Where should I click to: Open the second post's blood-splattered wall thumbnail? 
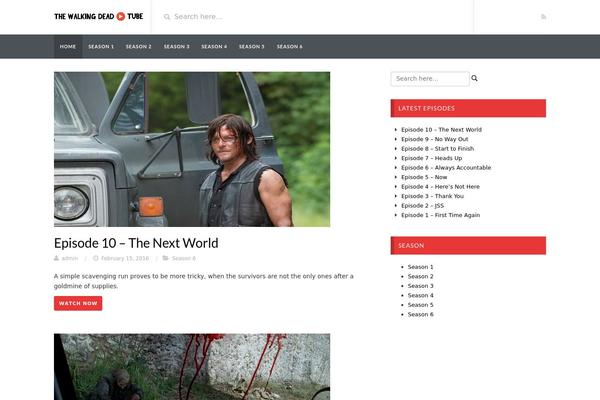pos(192,367)
